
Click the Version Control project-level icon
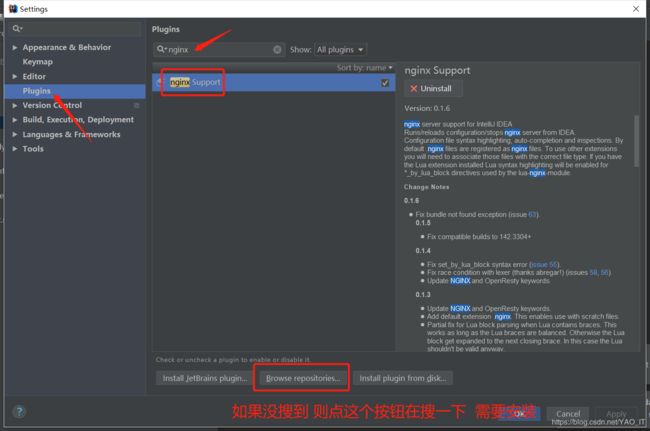tap(136, 105)
